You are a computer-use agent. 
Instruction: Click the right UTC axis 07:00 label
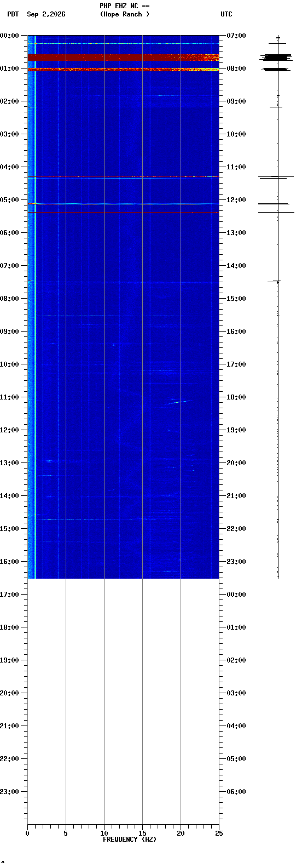tap(236, 36)
